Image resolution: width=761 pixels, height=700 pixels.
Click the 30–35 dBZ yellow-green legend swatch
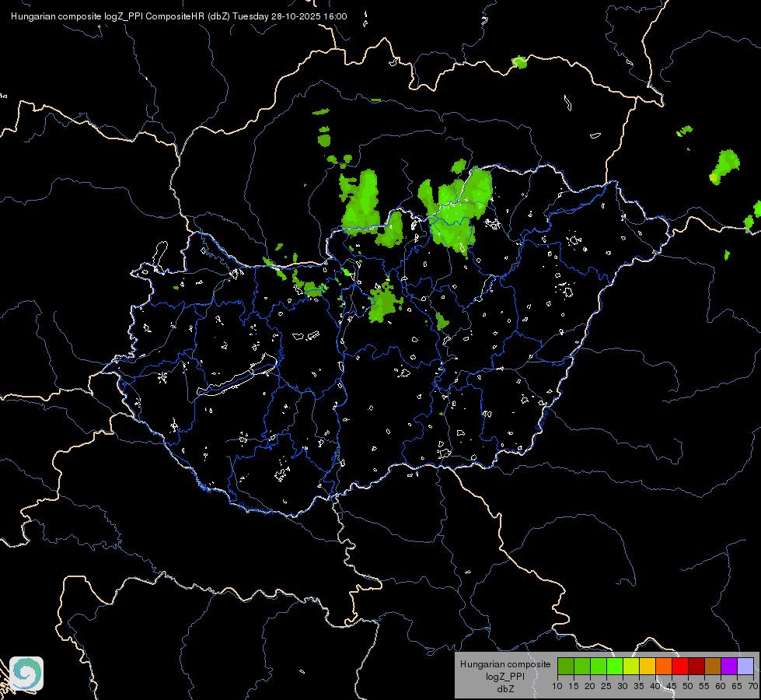[x=631, y=667]
